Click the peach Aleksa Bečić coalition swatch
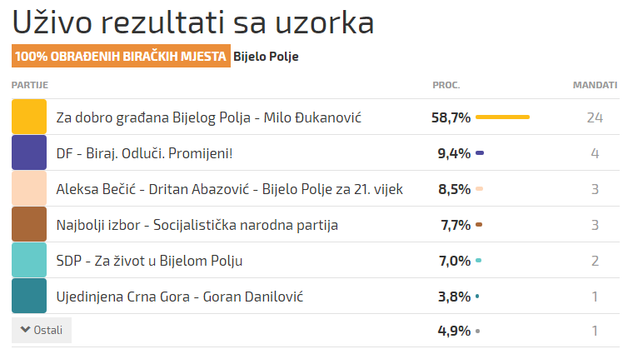 (x=29, y=188)
